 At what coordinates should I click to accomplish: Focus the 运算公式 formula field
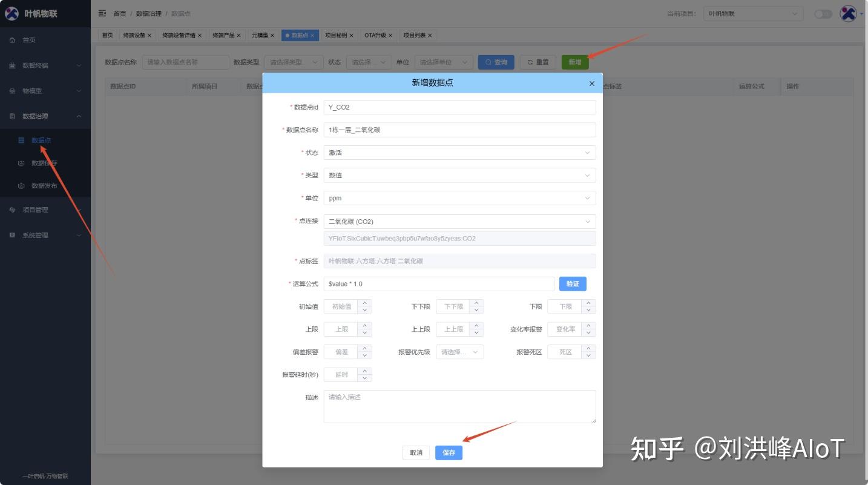click(x=439, y=284)
